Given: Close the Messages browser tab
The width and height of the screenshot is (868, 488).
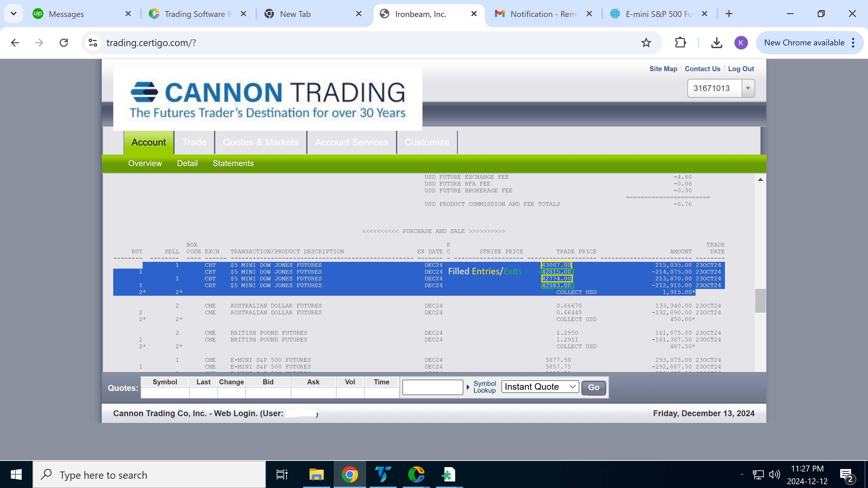Looking at the screenshot, I should coord(128,14).
